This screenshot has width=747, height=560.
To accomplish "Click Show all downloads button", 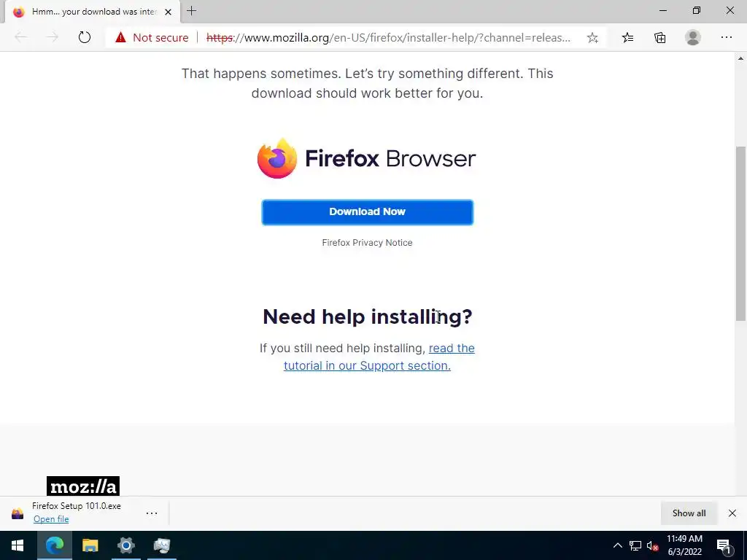I will point(689,513).
